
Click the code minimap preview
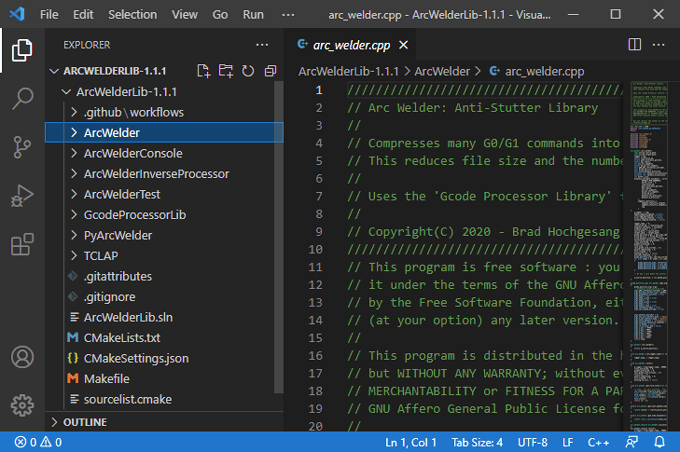click(x=650, y=250)
